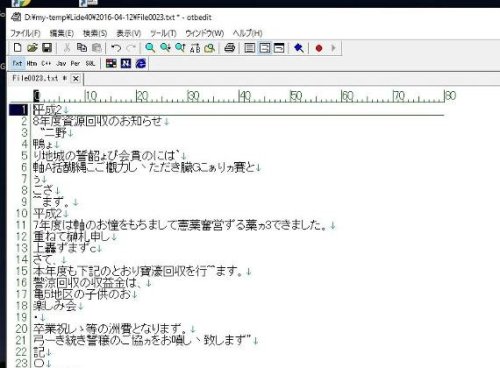
Task: Switch syntax mode to Per
Action: [75, 63]
